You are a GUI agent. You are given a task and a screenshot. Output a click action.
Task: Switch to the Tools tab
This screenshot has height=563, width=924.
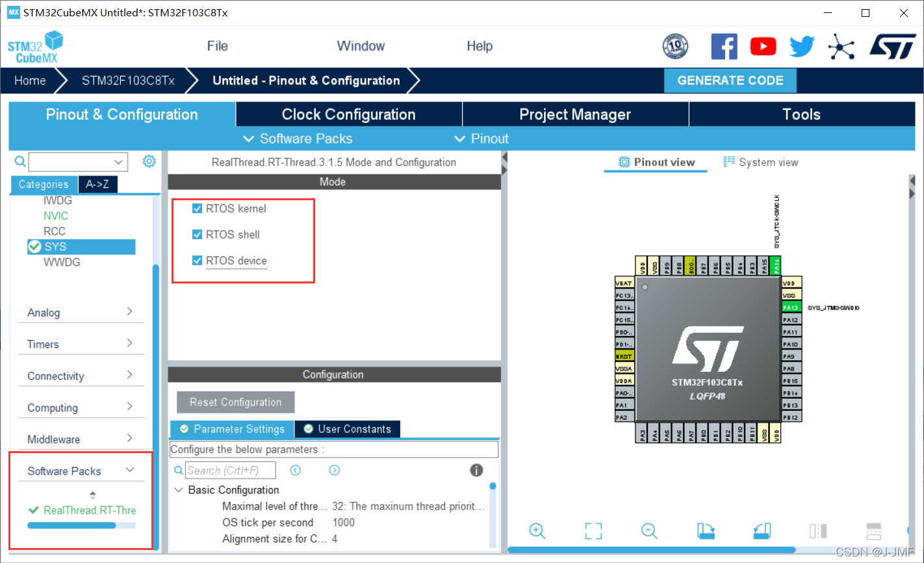801,114
